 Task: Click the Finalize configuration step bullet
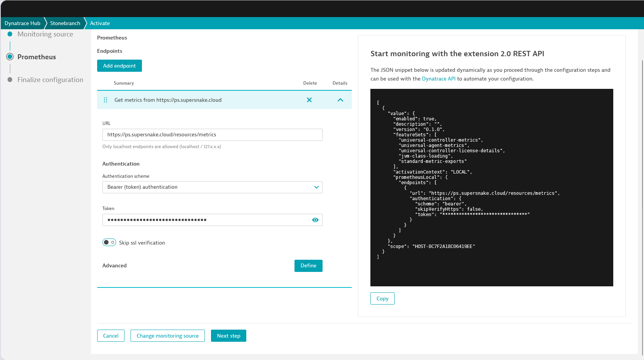click(10, 80)
